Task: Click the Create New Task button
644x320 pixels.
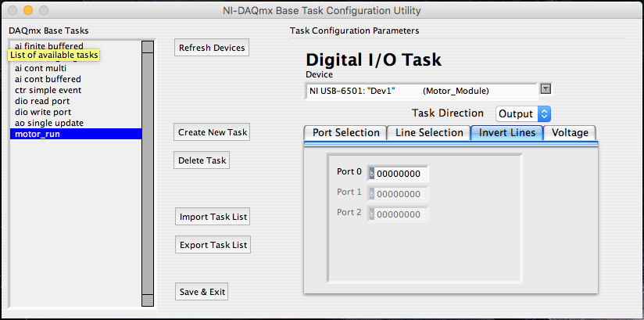Action: (x=212, y=132)
